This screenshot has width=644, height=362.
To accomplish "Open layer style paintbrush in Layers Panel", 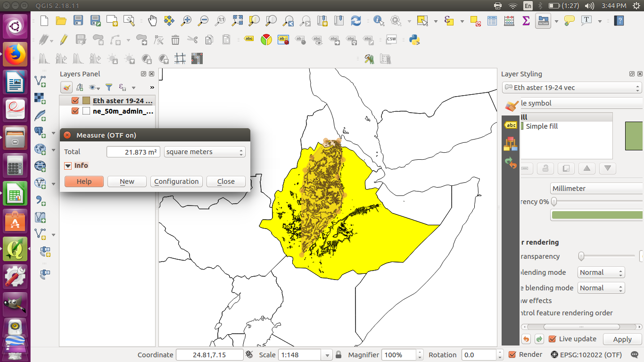I will (66, 87).
